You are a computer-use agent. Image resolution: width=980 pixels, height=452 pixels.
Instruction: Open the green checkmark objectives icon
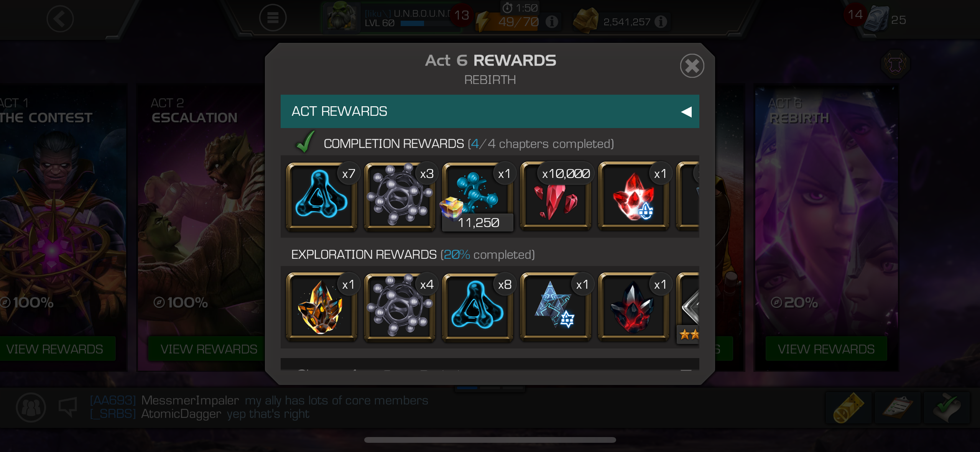(945, 408)
